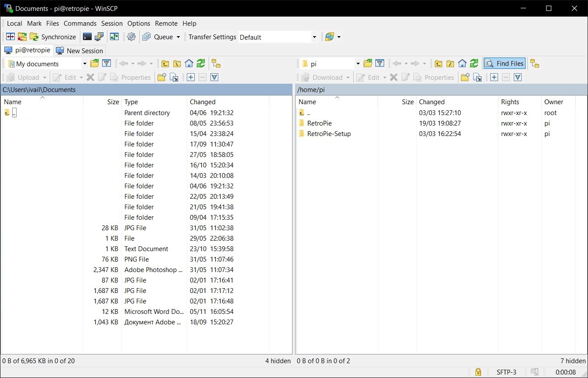Click the Keep Remote Directory up to Date icon

[114, 37]
